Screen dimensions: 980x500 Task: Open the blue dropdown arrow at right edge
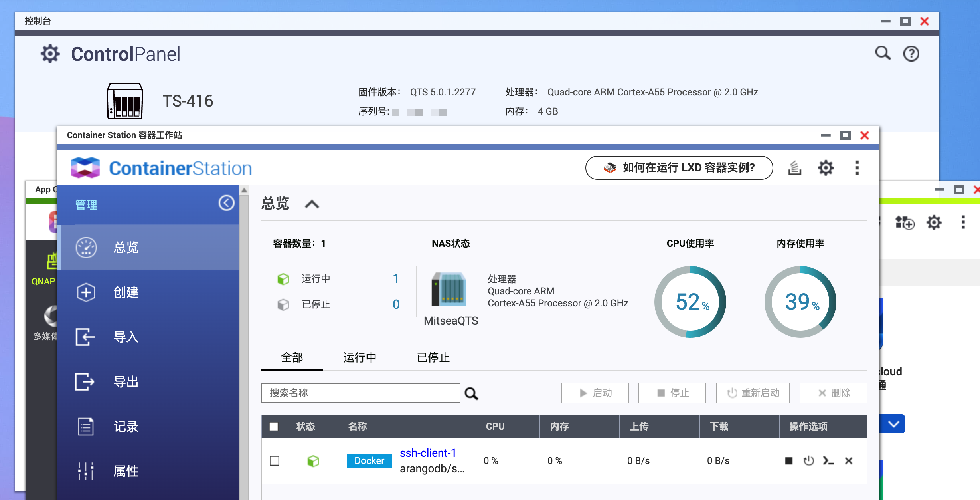point(894,424)
